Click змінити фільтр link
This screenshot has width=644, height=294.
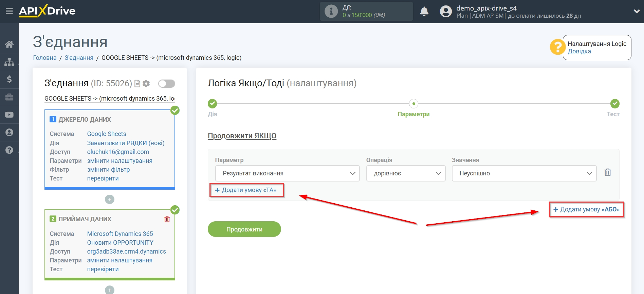point(108,170)
